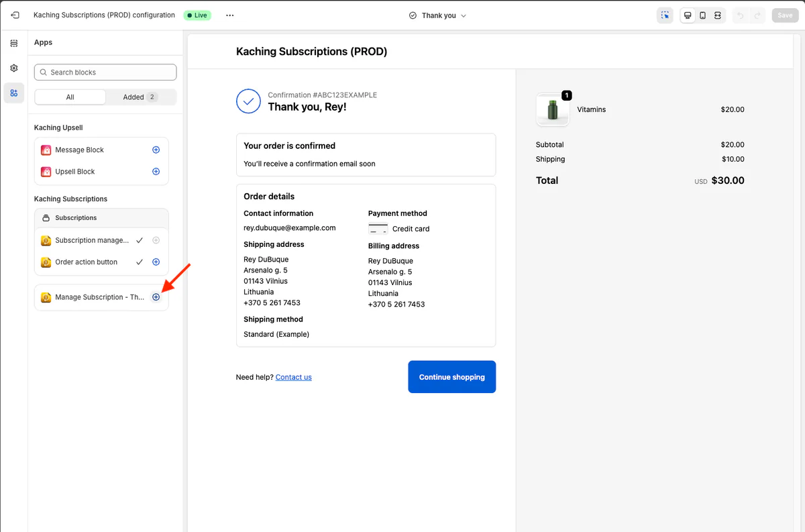The height and width of the screenshot is (532, 805).
Task: Click the order confirmation checkmark circle
Action: point(248,101)
